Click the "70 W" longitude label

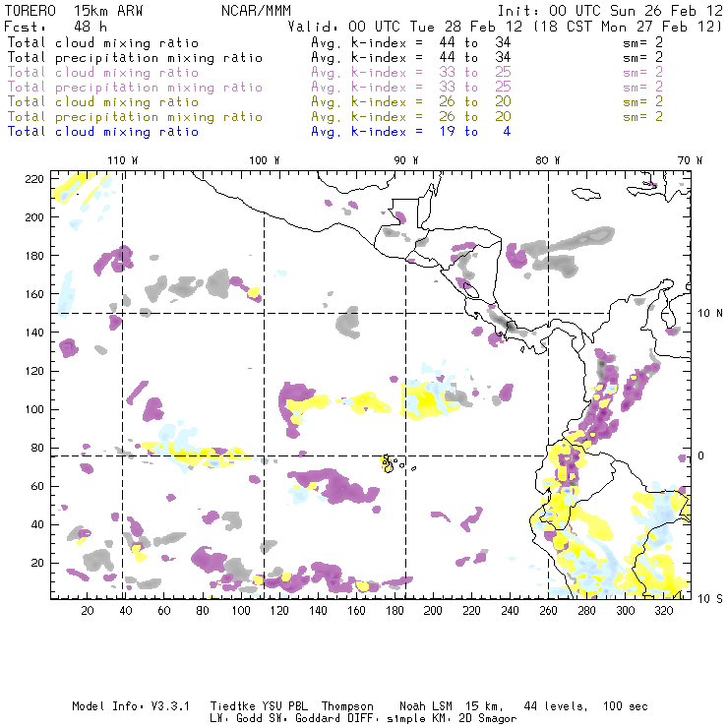pyautogui.click(x=690, y=160)
